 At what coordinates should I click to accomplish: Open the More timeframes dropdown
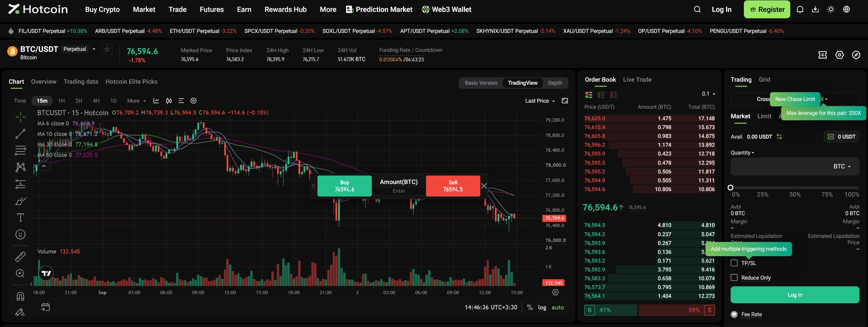(x=136, y=101)
